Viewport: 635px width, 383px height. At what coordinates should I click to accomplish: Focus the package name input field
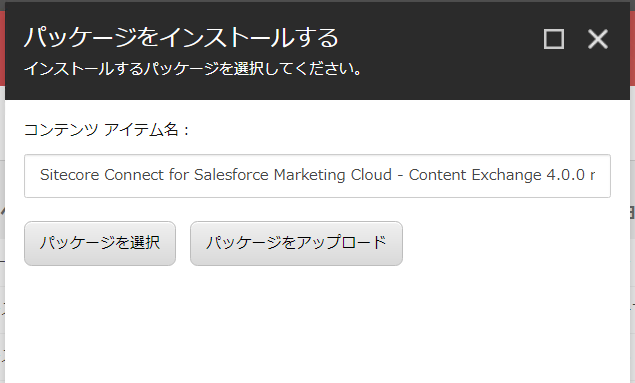[x=318, y=176]
